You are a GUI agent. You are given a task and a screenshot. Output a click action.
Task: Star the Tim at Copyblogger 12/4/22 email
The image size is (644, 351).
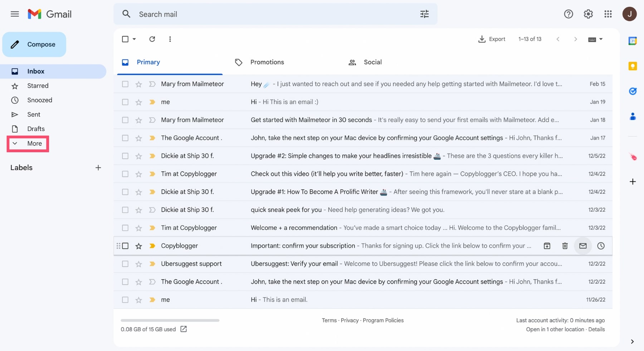[x=138, y=174]
